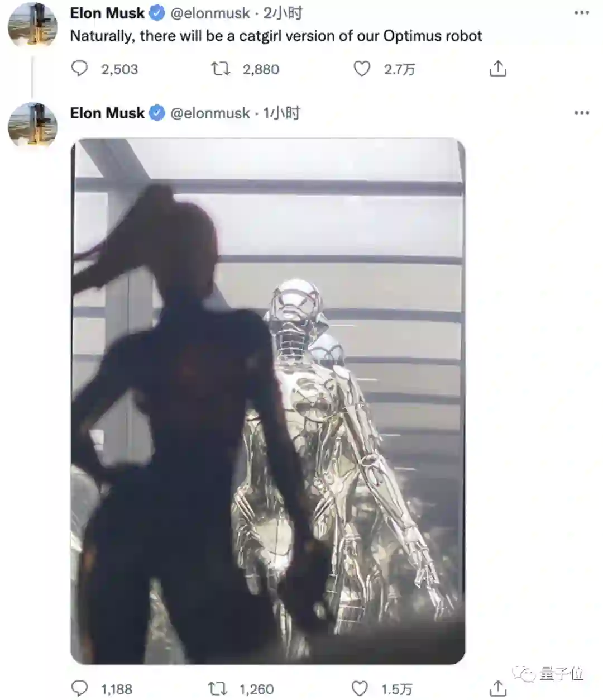Open more options for first tweet
Screen dimensions: 603x700
[x=582, y=13]
